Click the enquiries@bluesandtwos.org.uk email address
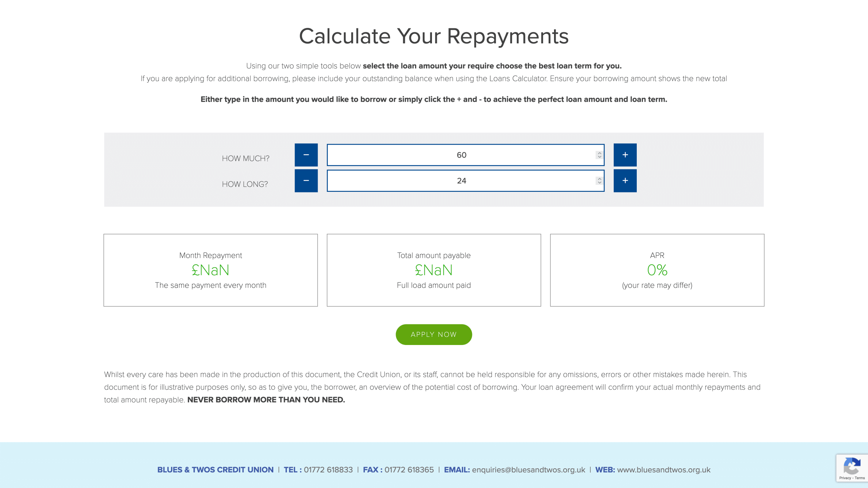The height and width of the screenshot is (488, 868). click(x=528, y=470)
